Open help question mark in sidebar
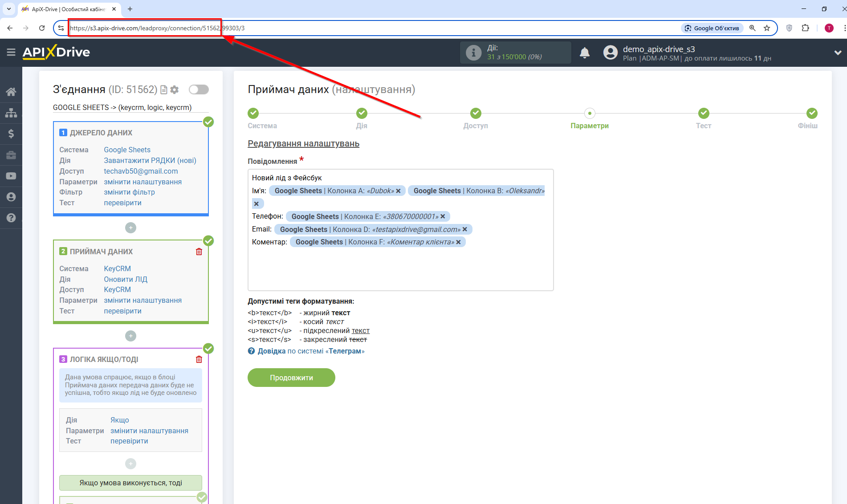This screenshot has height=504, width=847. pos(11,218)
